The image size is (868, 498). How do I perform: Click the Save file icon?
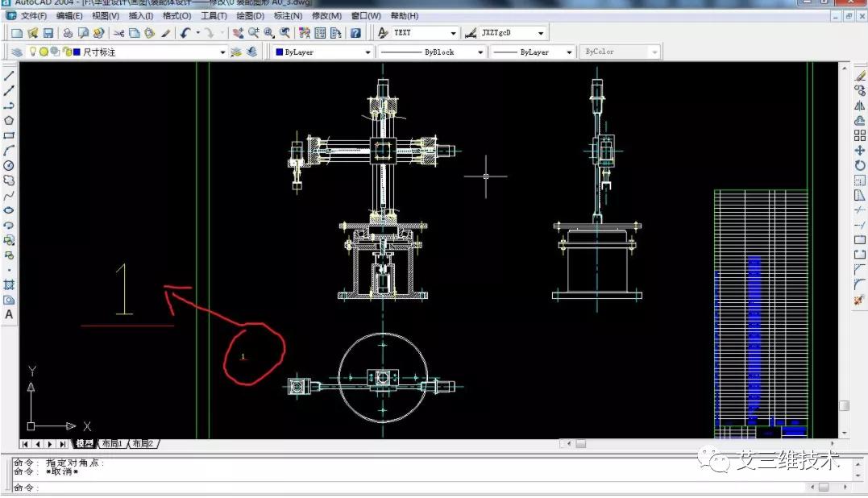(x=48, y=33)
